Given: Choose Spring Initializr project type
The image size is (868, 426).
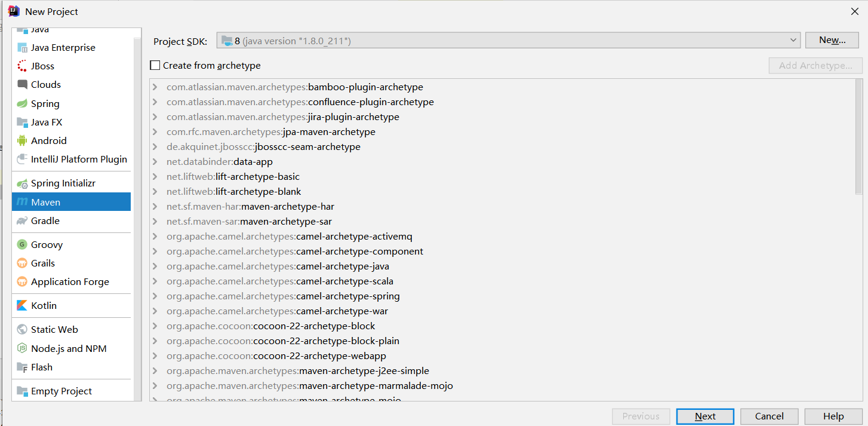Looking at the screenshot, I should pos(63,183).
